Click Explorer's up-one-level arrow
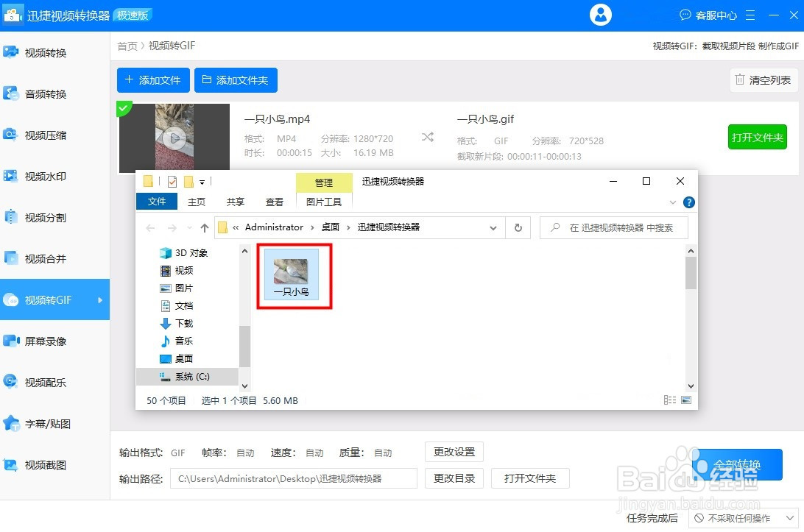 pyautogui.click(x=205, y=227)
